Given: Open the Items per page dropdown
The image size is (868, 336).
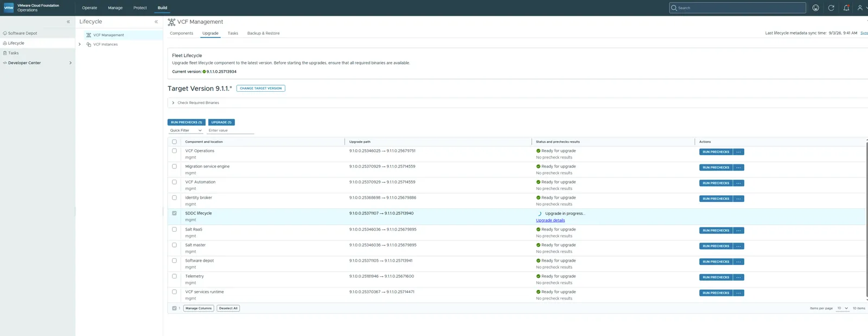Looking at the screenshot, I should (843, 308).
